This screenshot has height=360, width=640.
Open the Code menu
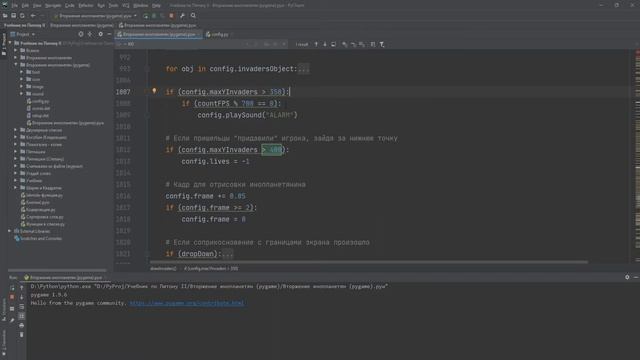[70, 6]
